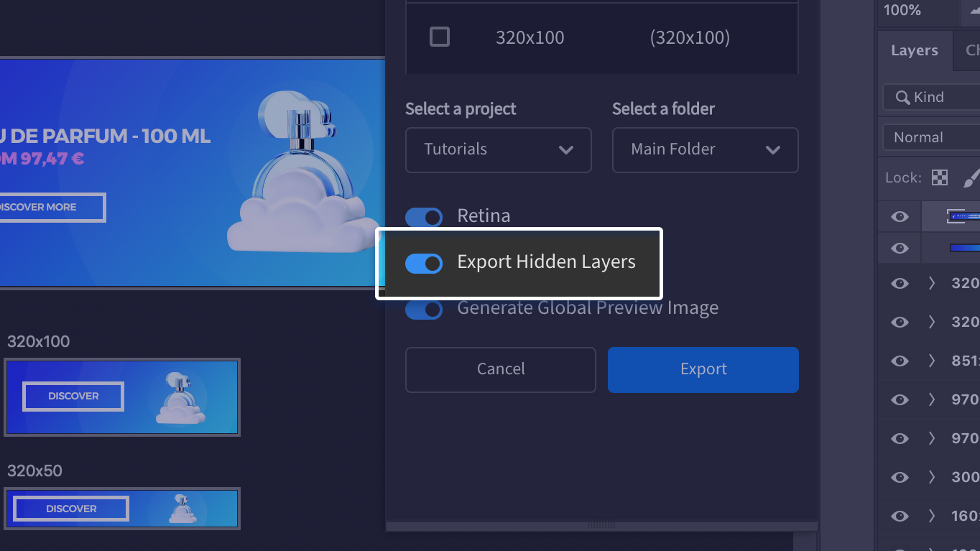
Task: Click the lock image pixels brush icon
Action: click(971, 177)
